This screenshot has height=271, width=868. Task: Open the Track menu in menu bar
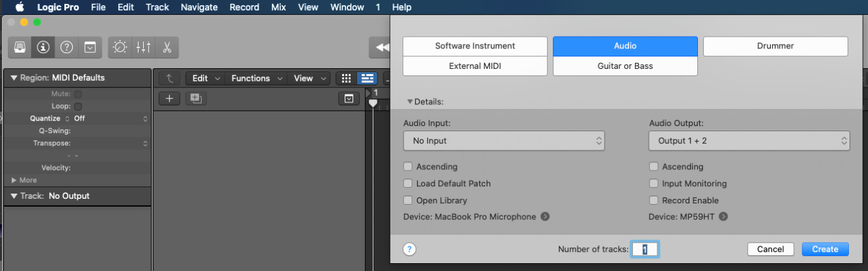[x=158, y=7]
